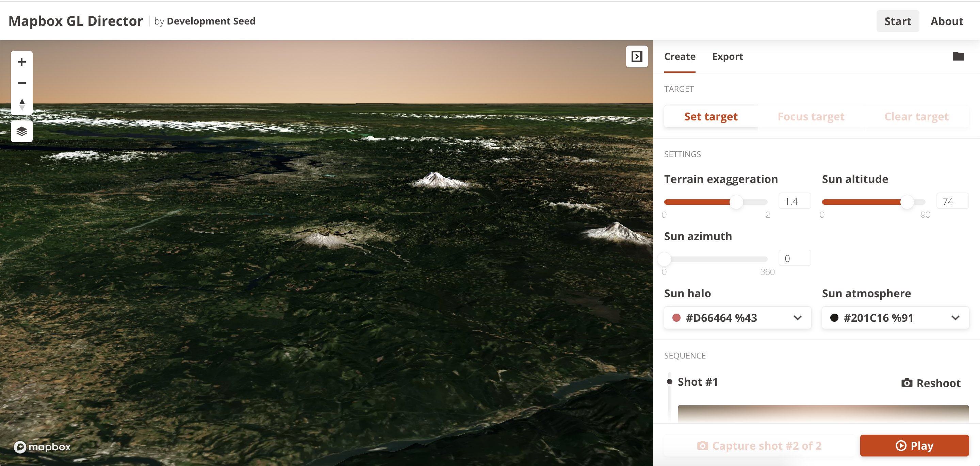Open the Start page
Screen dimensions: 980x466
(897, 21)
